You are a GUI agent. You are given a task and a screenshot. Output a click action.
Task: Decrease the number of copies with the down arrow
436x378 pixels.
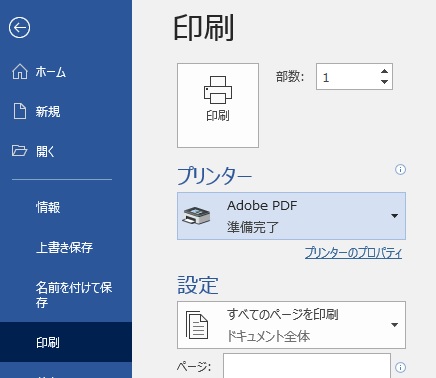[384, 82]
